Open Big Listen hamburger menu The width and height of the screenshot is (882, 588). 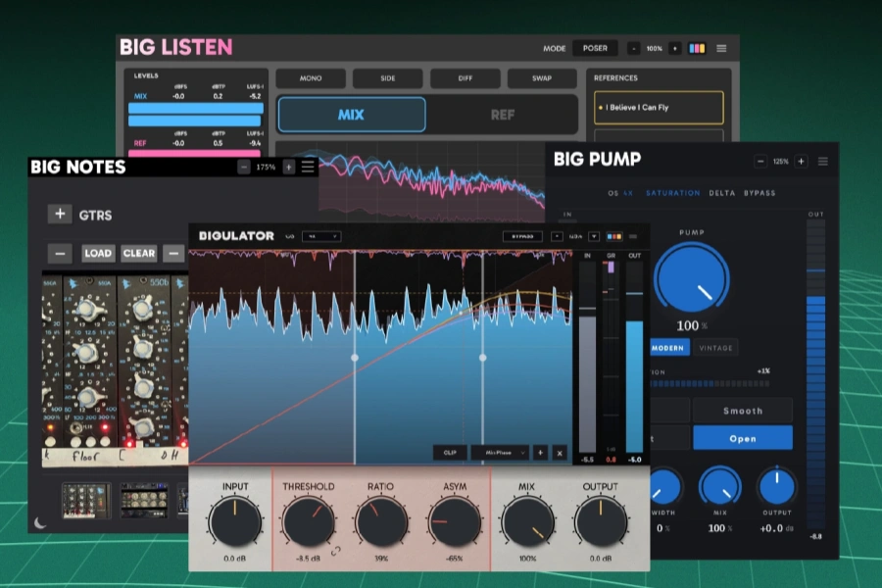pyautogui.click(x=721, y=48)
